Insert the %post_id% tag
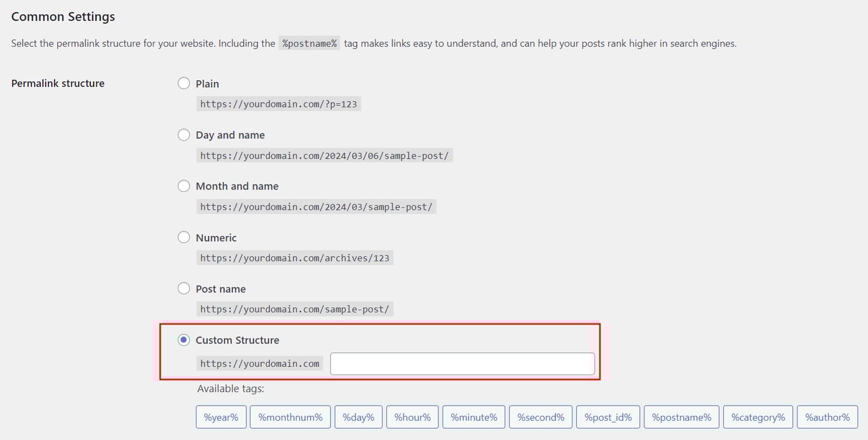Image resolution: width=868 pixels, height=440 pixels. 607,417
